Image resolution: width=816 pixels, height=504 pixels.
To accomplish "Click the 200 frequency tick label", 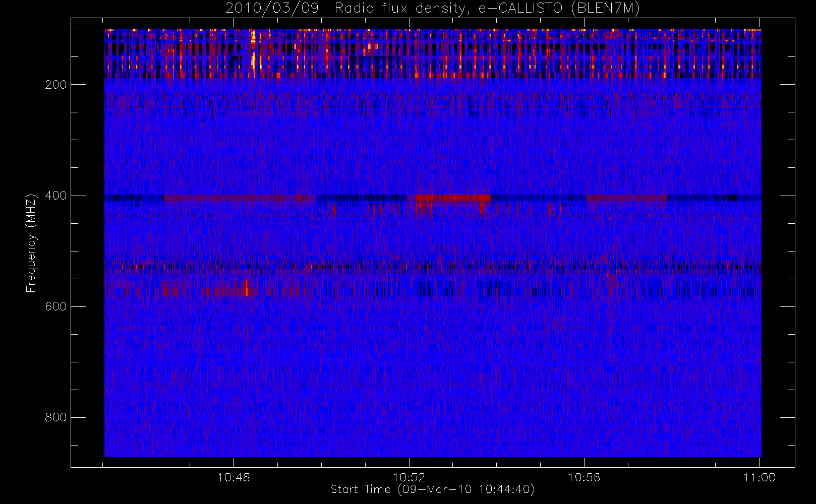I will click(55, 85).
